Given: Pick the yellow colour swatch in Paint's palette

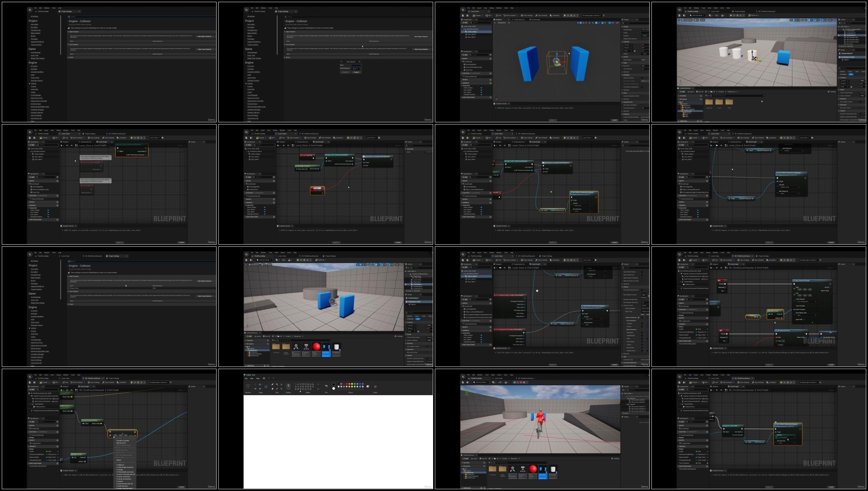Looking at the screenshot, I should tap(352, 384).
